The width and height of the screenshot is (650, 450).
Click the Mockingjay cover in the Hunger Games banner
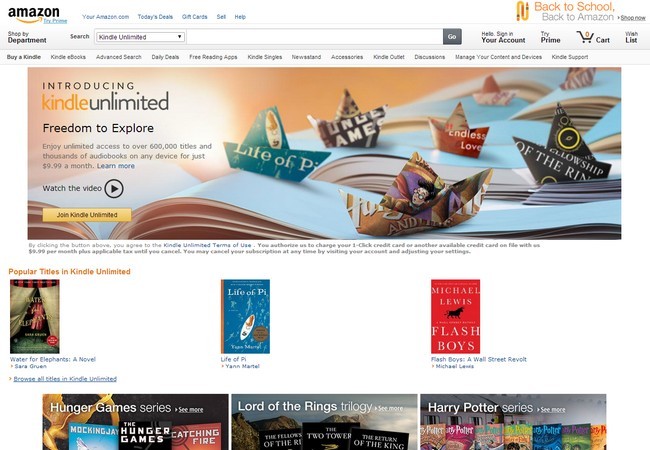point(94,437)
